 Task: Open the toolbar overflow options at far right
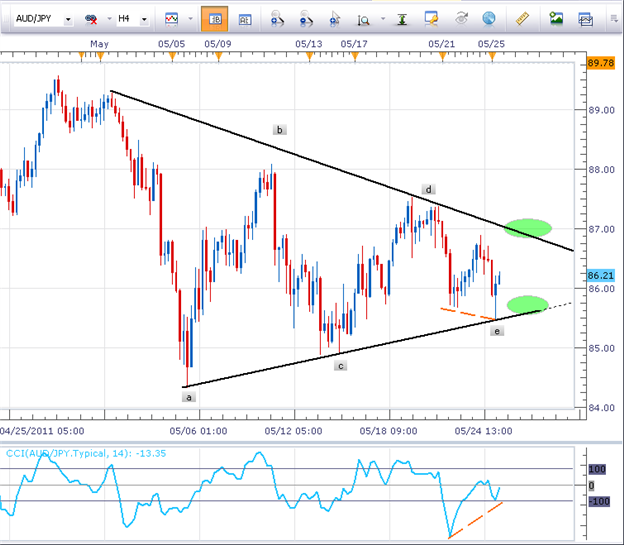tap(614, 18)
